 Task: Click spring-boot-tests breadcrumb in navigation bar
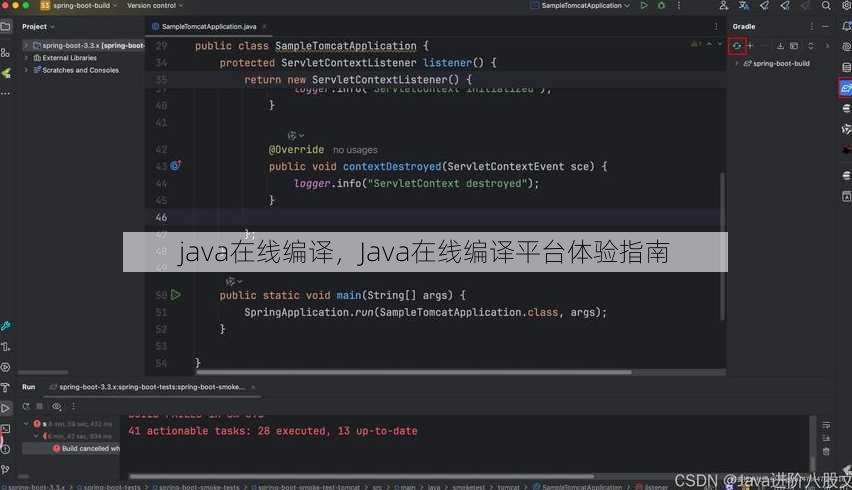coord(111,487)
